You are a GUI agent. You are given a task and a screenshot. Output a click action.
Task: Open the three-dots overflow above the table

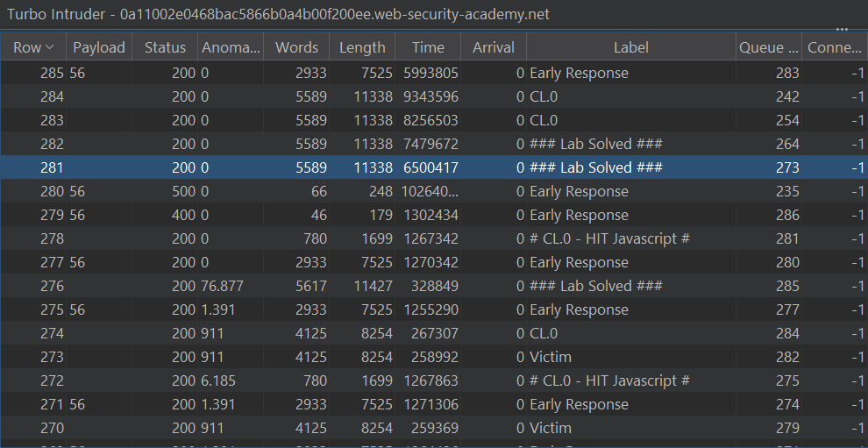[x=842, y=29]
